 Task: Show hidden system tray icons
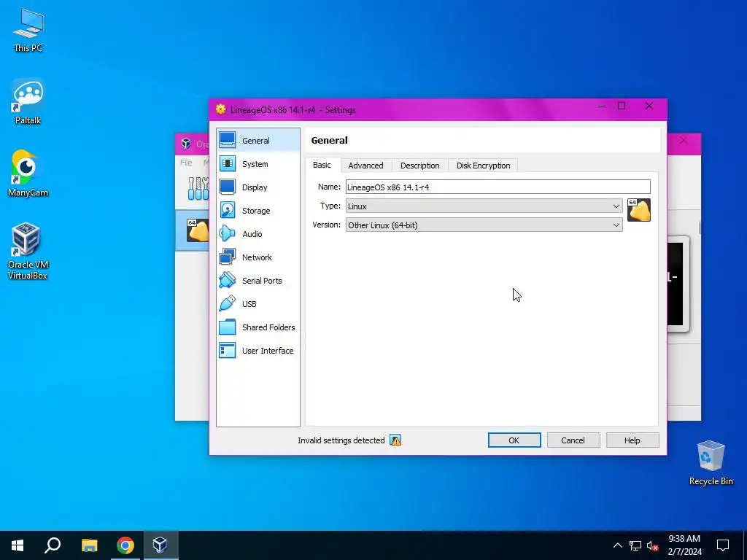point(617,545)
